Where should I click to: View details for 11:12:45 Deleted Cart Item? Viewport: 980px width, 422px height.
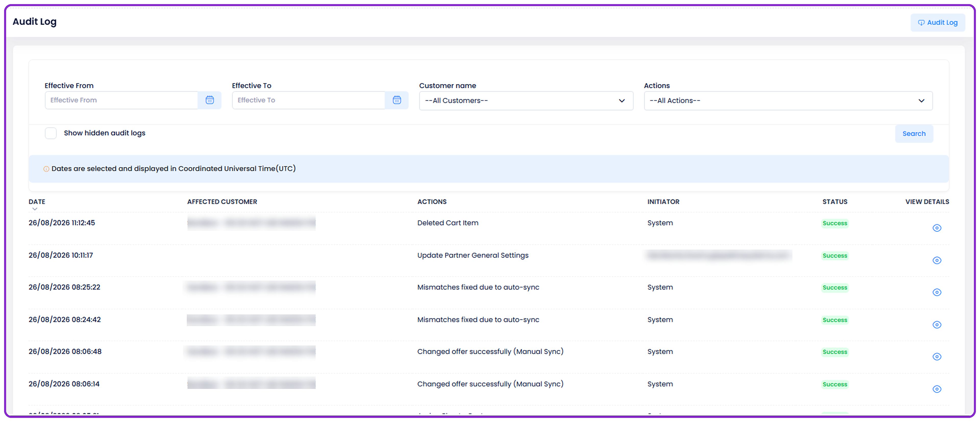pyautogui.click(x=937, y=228)
